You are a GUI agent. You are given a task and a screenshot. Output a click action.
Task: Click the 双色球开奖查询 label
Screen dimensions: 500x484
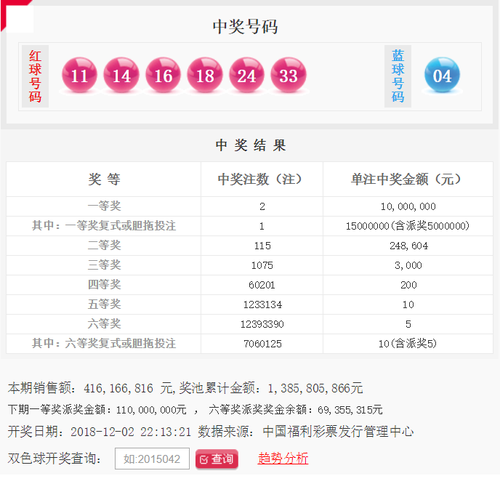(x=54, y=459)
